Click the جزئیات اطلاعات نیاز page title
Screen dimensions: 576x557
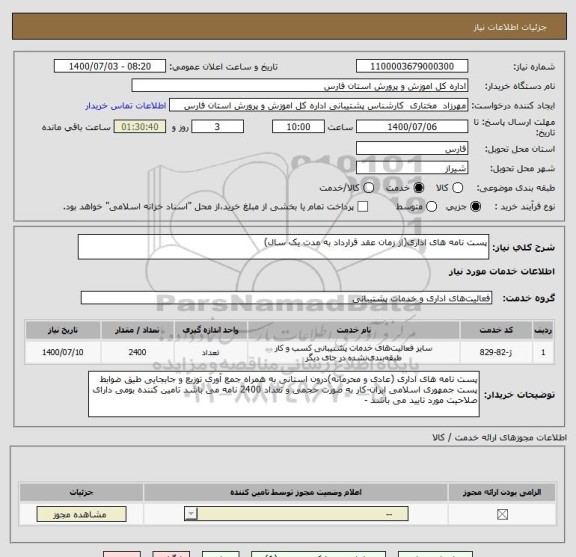pyautogui.click(x=510, y=27)
